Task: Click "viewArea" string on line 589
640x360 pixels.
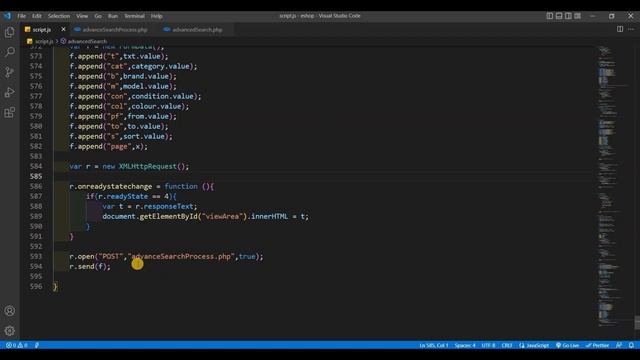Action: 222,216
